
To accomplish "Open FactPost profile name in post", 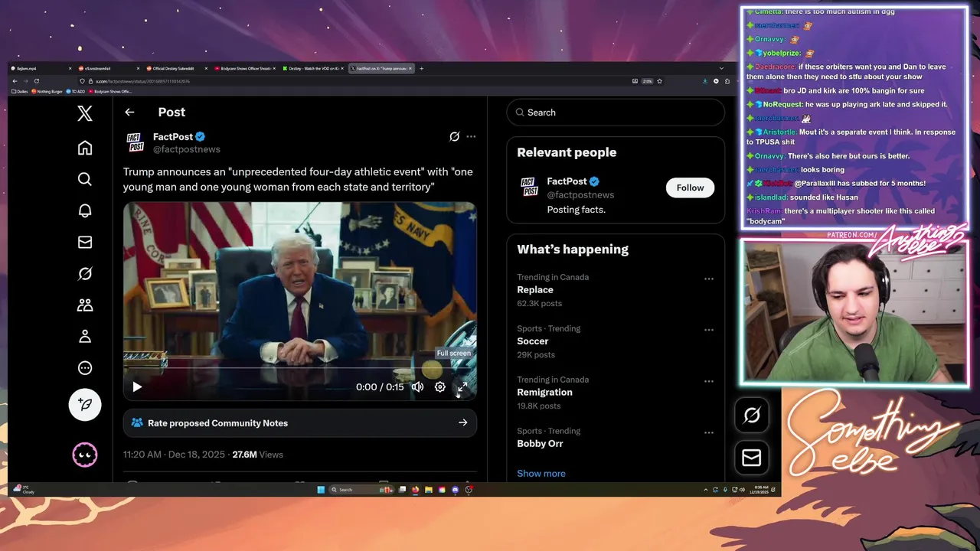I will tap(173, 136).
